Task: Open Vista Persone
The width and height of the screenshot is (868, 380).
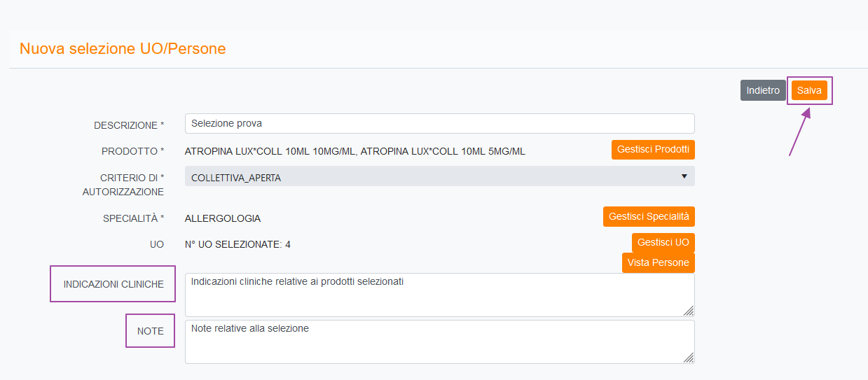Action: [658, 262]
